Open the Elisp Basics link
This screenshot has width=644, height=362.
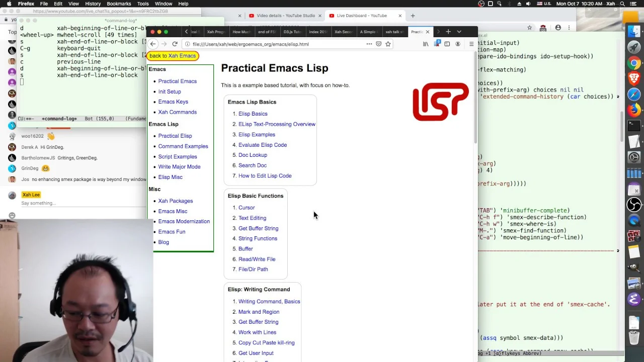(x=253, y=114)
